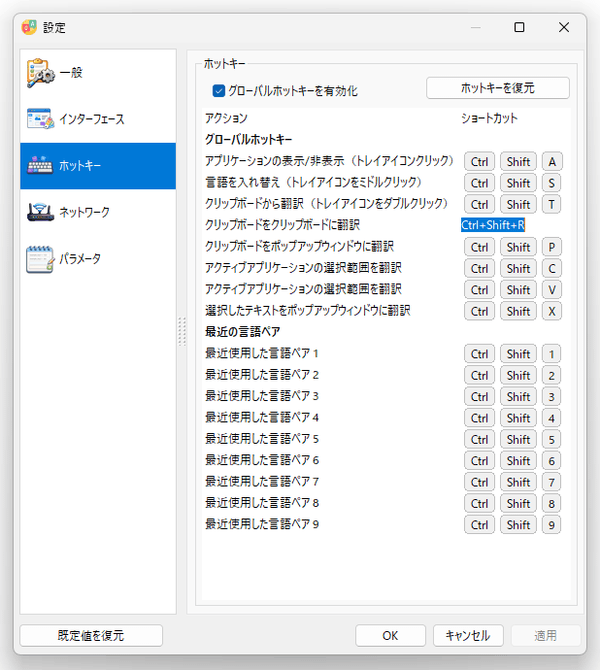Click the Ctrl+Shift+T shortcut for clipboard translate
This screenshot has width=600, height=670.
click(x=513, y=204)
